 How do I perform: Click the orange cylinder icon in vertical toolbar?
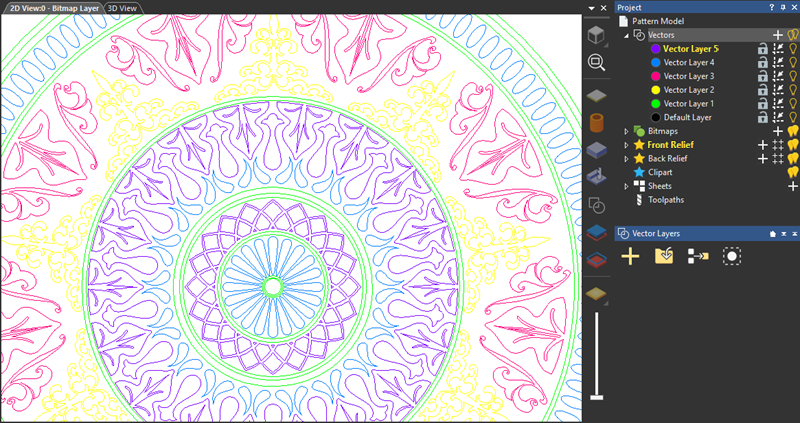pyautogui.click(x=596, y=123)
